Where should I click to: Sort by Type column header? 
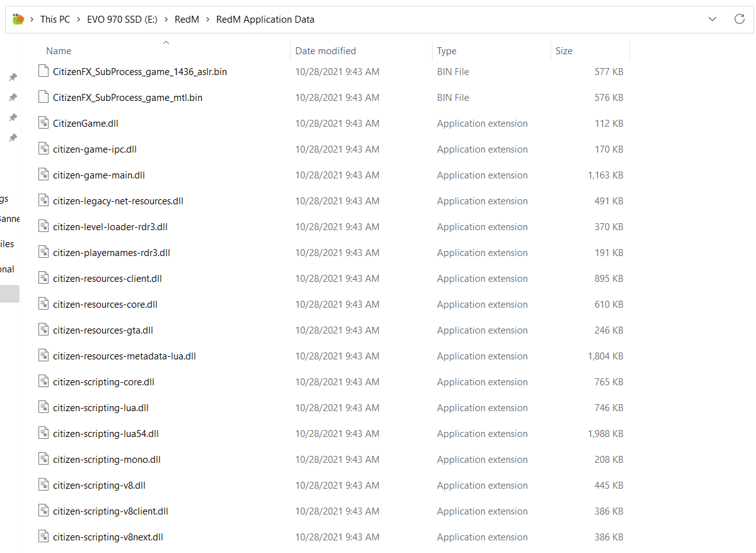click(x=446, y=51)
